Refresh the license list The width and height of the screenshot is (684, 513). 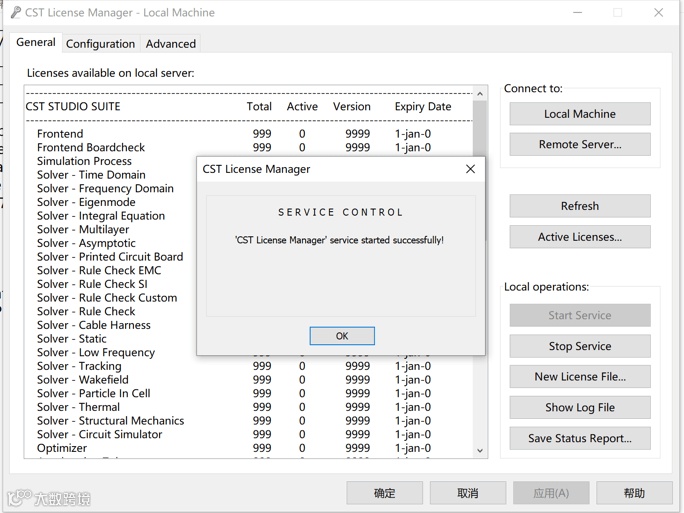[580, 206]
